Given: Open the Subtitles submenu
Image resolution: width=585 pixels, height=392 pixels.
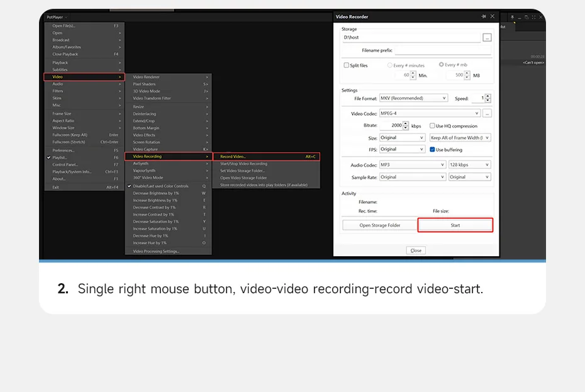Looking at the screenshot, I should pyautogui.click(x=84, y=70).
